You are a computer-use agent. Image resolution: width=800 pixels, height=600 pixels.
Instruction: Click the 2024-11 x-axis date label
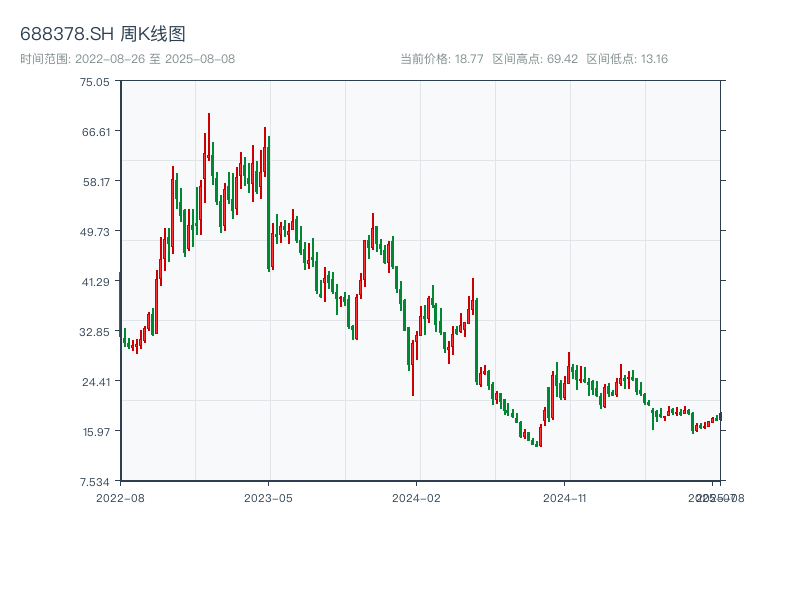pos(566,497)
